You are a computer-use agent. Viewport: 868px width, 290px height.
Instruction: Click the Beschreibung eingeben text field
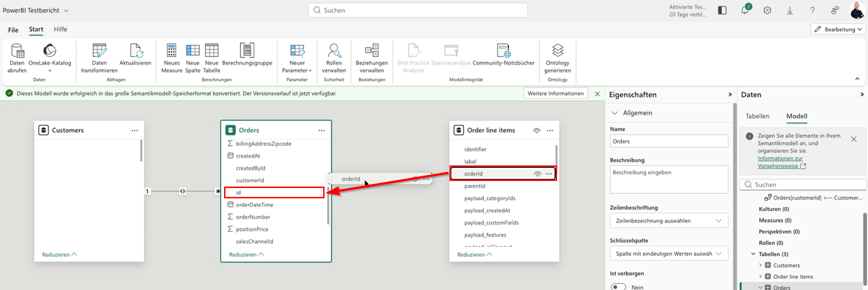coord(669,180)
